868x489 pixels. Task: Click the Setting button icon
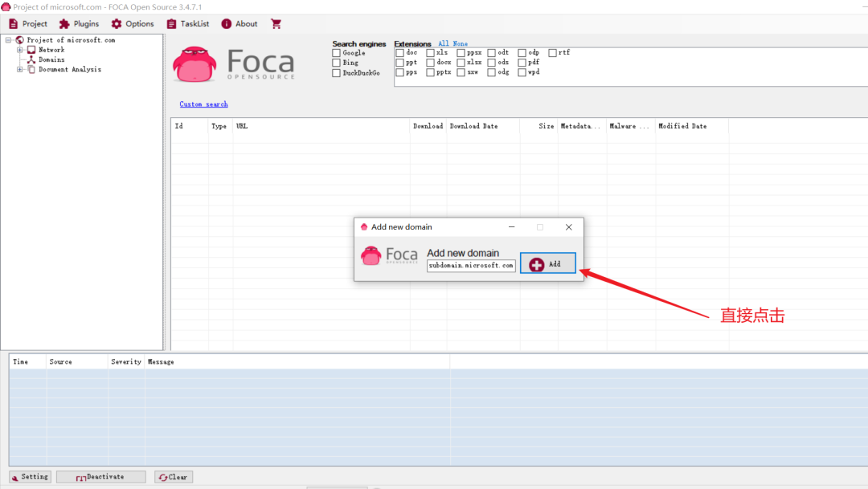pos(15,478)
